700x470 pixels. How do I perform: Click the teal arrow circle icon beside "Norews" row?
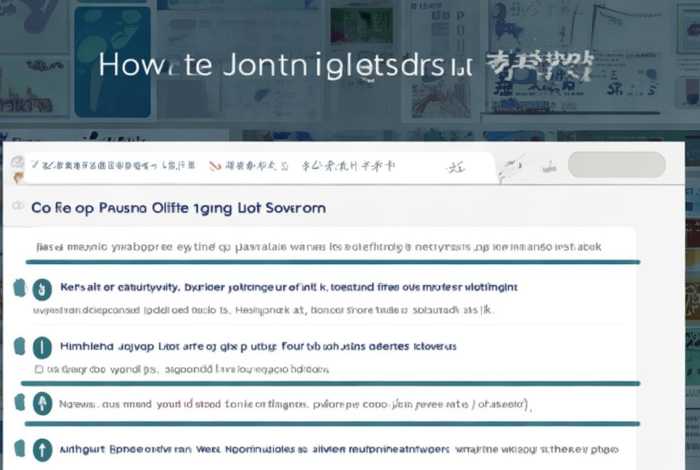click(x=42, y=404)
